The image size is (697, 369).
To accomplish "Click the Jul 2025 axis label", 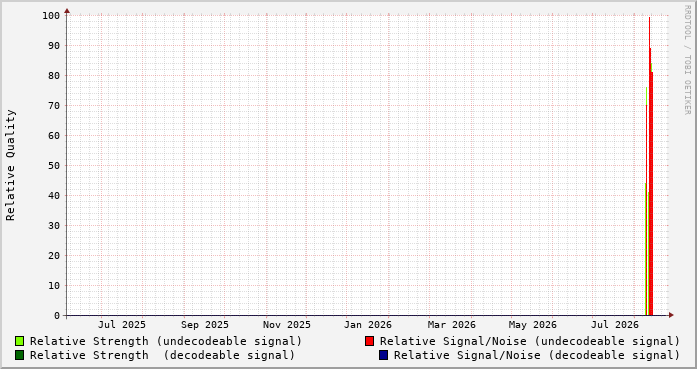I will coord(122,325).
